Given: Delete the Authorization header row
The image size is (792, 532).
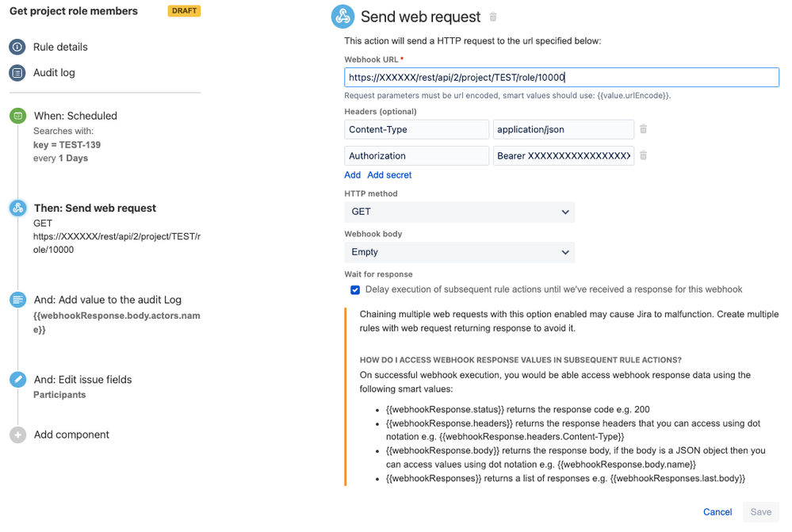Looking at the screenshot, I should [644, 155].
